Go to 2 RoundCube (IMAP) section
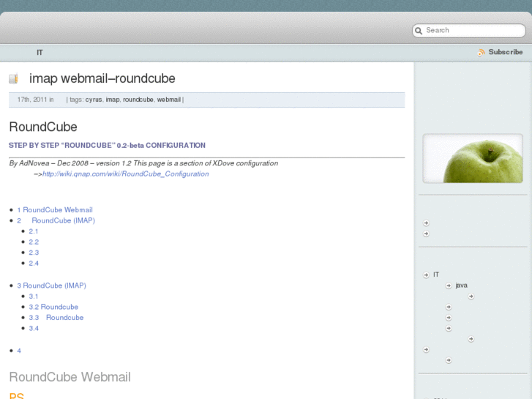Image resolution: width=532 pixels, height=399 pixels. [56, 220]
